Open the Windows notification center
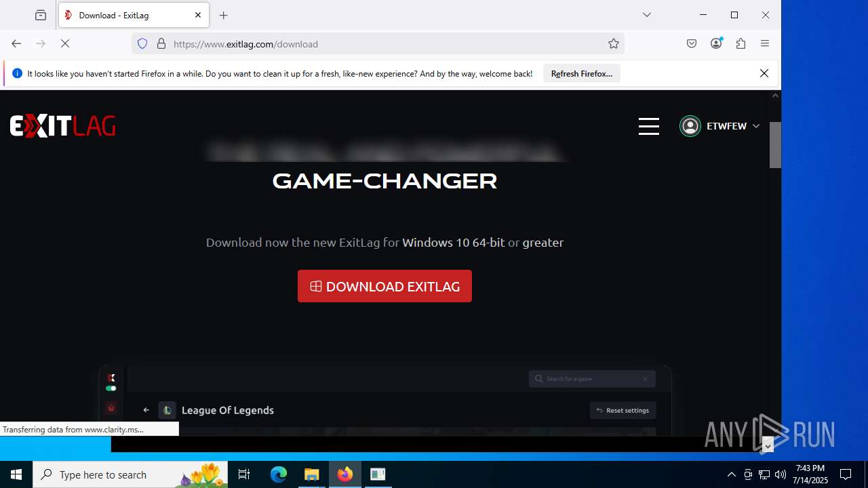 coord(846,474)
